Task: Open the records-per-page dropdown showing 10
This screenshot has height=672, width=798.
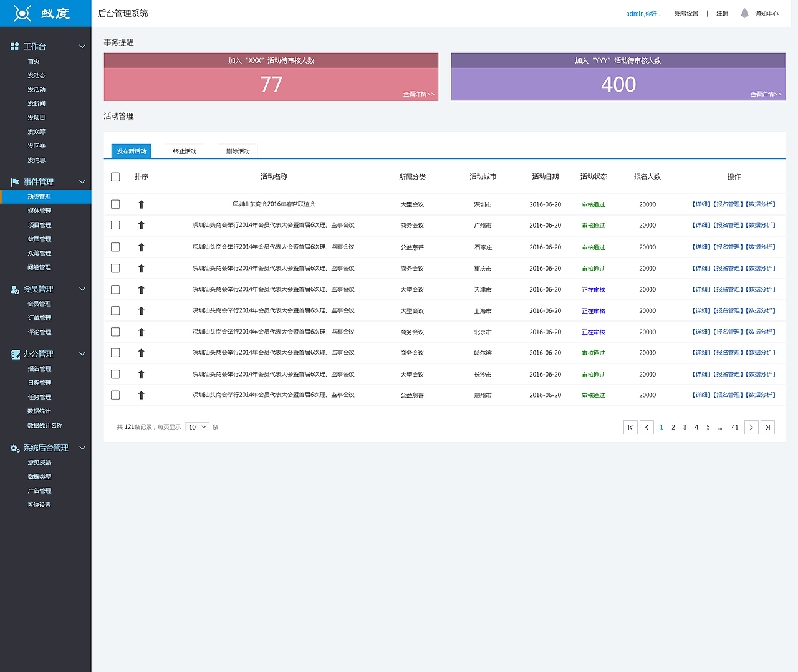Action: point(197,427)
